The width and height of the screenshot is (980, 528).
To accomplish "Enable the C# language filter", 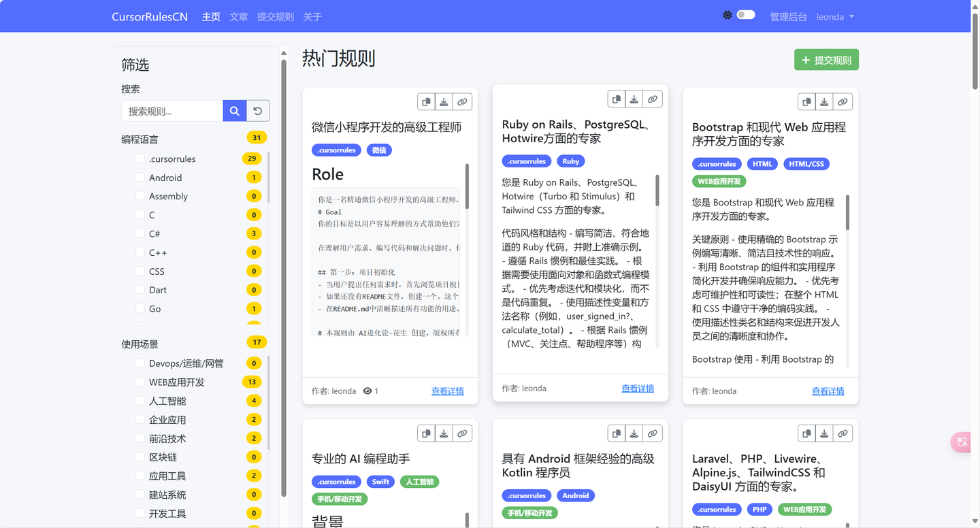I will 140,233.
